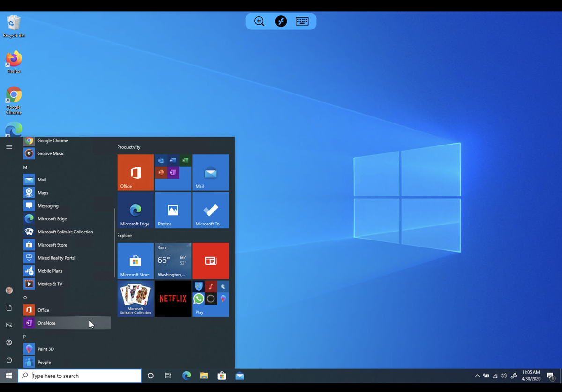Open Task View on the taskbar
Screen dimensions: 562x392
click(168, 376)
